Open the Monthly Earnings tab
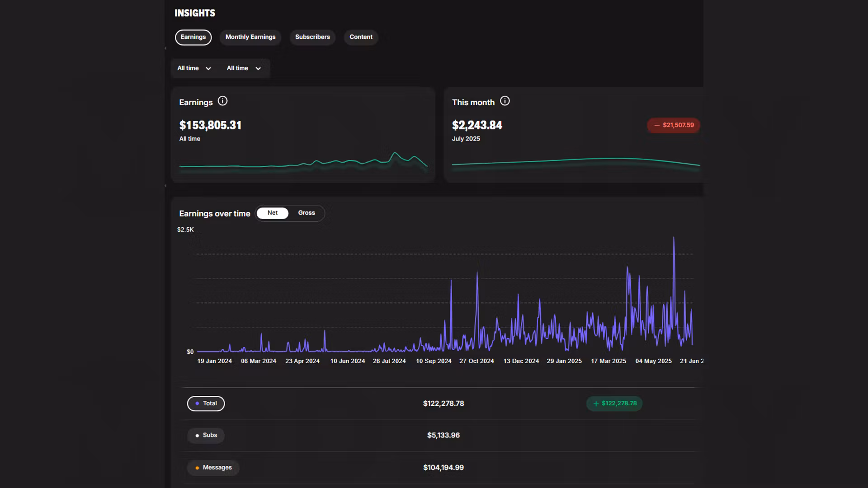This screenshot has height=488, width=868. 250,37
